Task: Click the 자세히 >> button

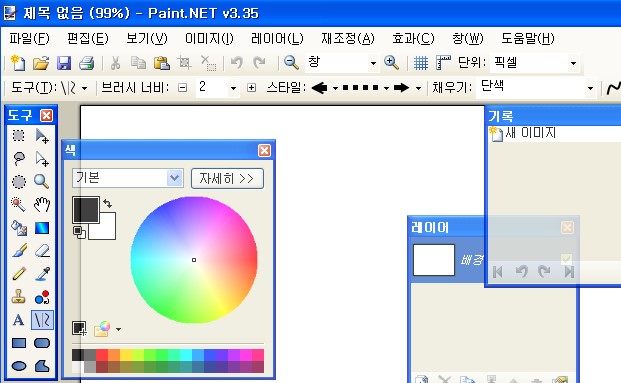Action: 227,178
